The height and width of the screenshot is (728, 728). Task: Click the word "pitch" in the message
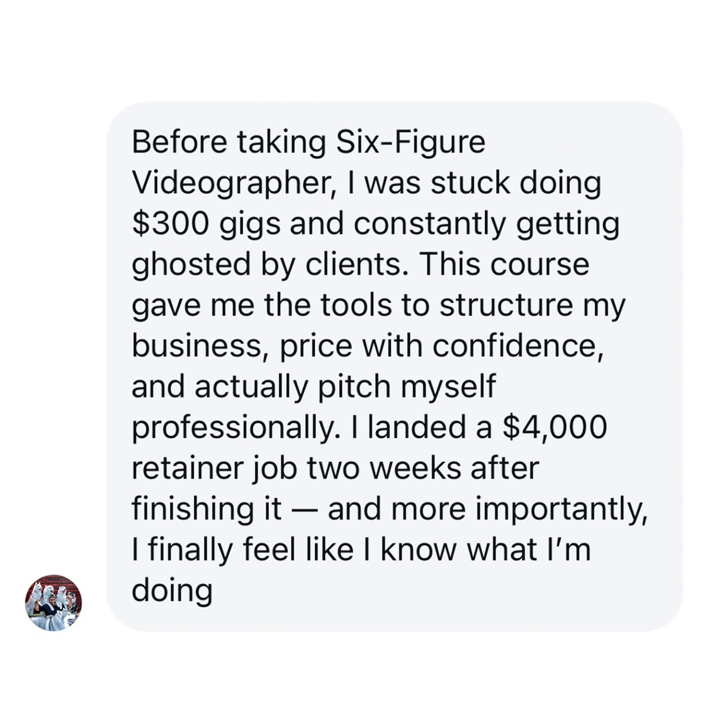pos(354,387)
